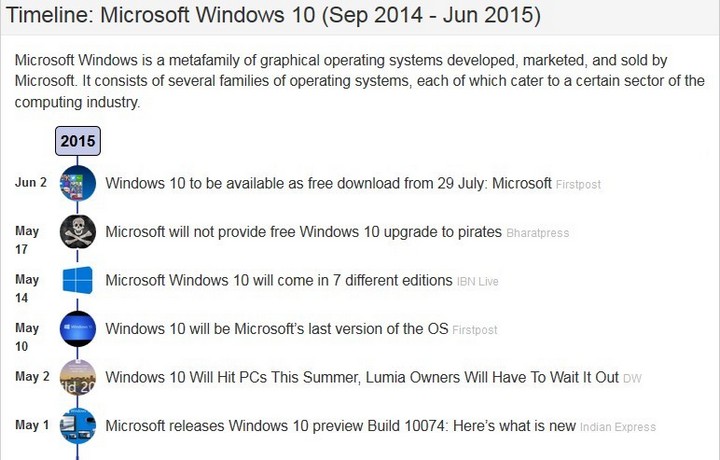The height and width of the screenshot is (460, 720).
Task: Click the 2015 year marker on the timeline
Action: [x=78, y=141]
